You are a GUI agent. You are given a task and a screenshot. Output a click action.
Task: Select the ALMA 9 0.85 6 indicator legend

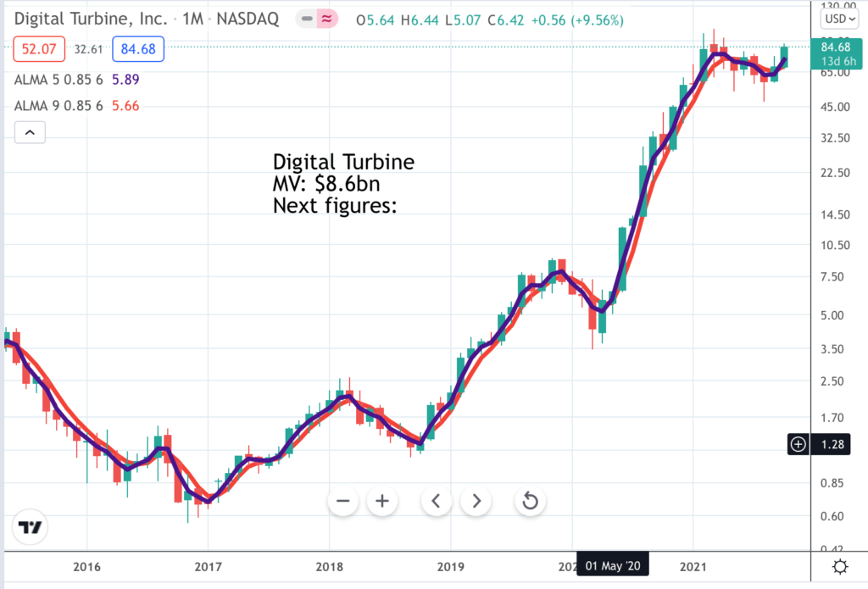pyautogui.click(x=58, y=106)
